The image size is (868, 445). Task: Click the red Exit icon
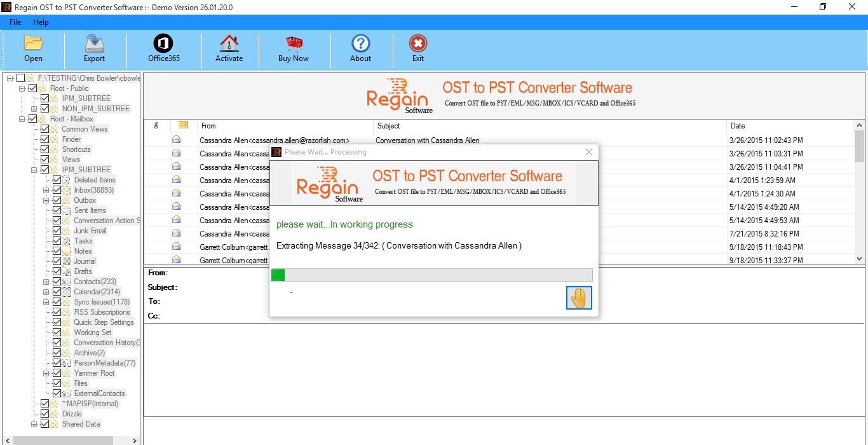click(x=417, y=43)
